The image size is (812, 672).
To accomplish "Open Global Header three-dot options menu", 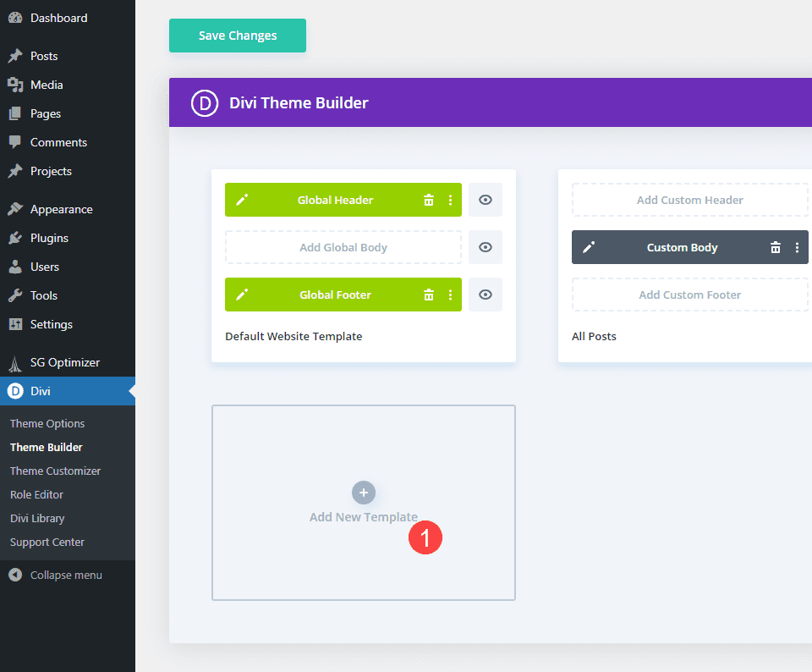I will click(451, 200).
